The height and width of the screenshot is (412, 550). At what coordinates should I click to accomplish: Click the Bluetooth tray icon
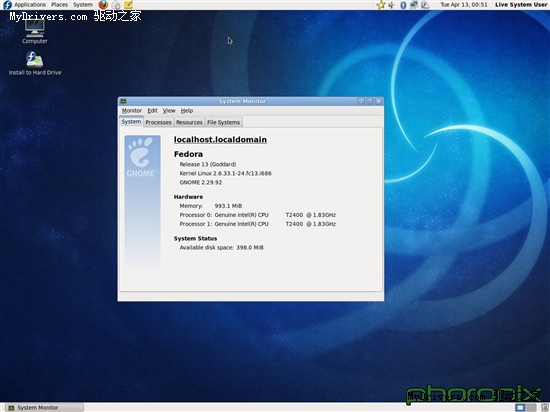[403, 5]
